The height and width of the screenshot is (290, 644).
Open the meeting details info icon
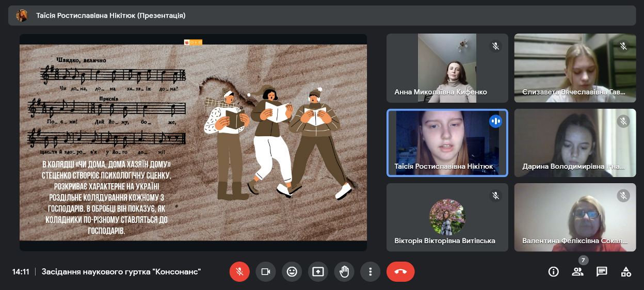tap(554, 271)
